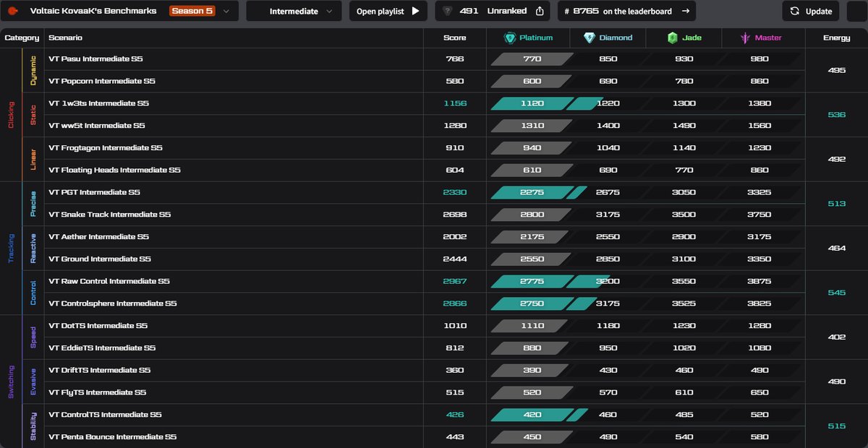Viewport: 868px width, 448px height.
Task: Click VT Floating Heads Intermediate S5 scenario
Action: point(114,170)
